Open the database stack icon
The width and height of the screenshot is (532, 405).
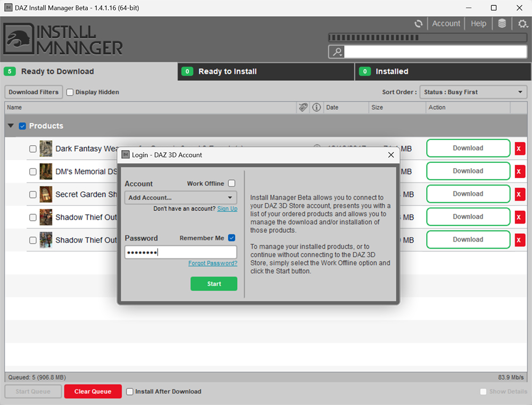click(502, 23)
